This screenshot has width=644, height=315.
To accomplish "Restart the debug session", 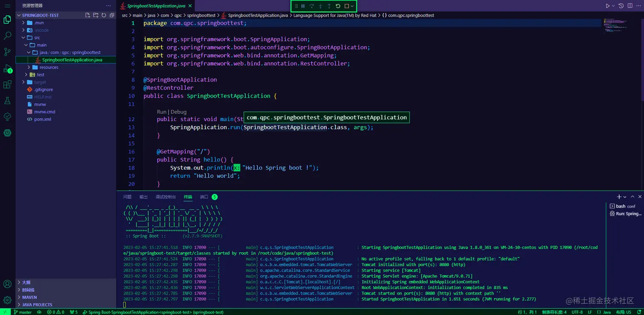I will (x=338, y=6).
